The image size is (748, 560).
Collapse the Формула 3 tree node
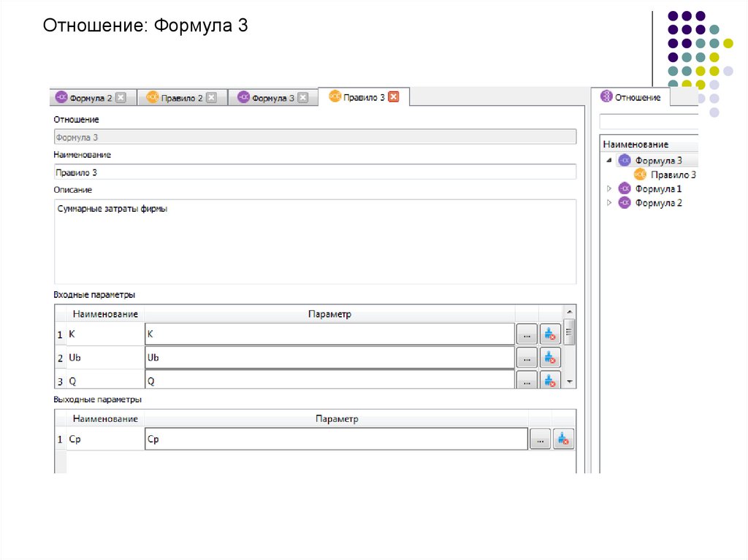point(608,161)
